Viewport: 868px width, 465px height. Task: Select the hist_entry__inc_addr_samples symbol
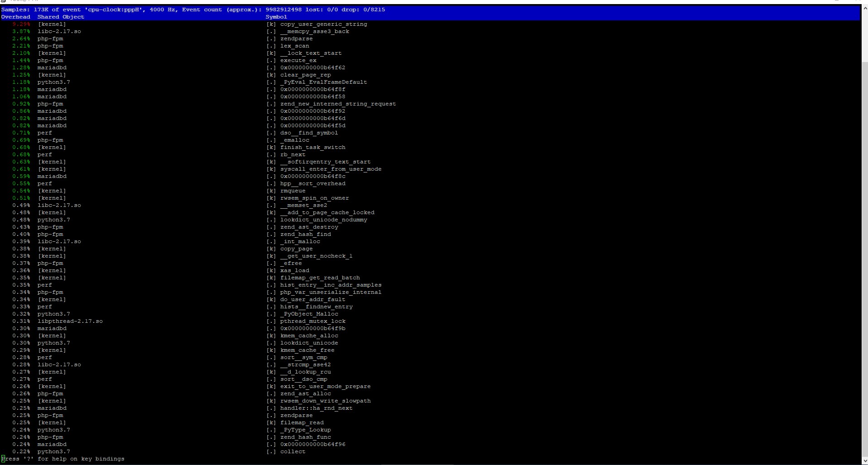pyautogui.click(x=331, y=285)
